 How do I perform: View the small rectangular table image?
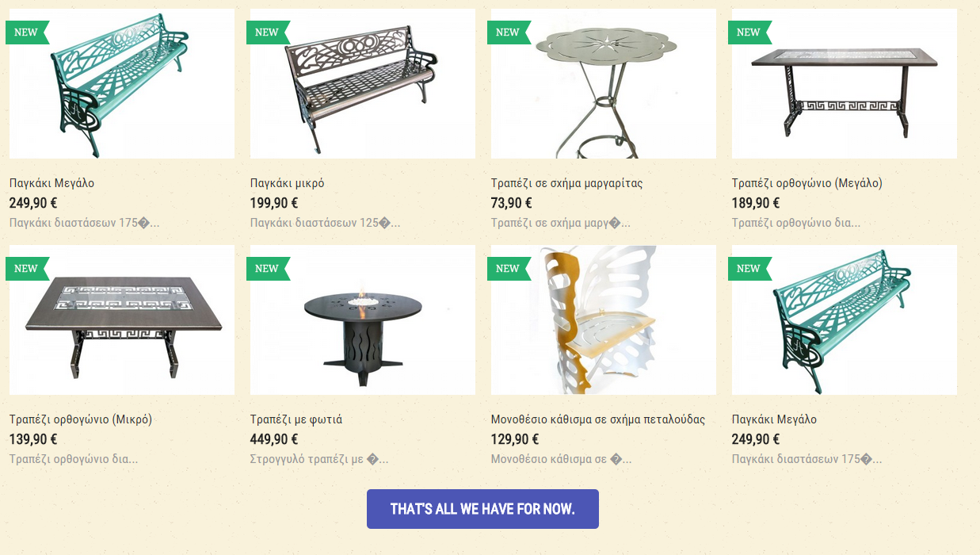[122, 320]
